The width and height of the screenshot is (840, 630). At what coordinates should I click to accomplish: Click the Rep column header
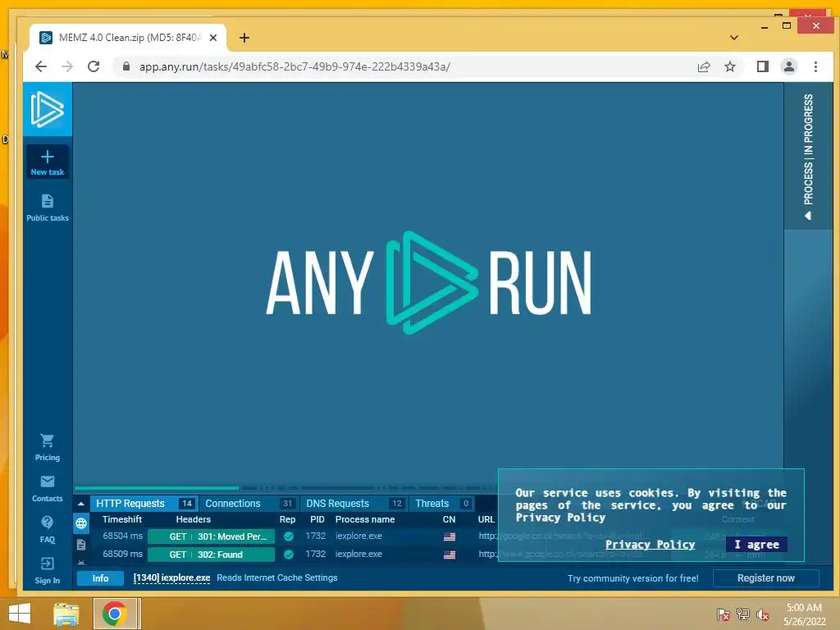coord(287,519)
